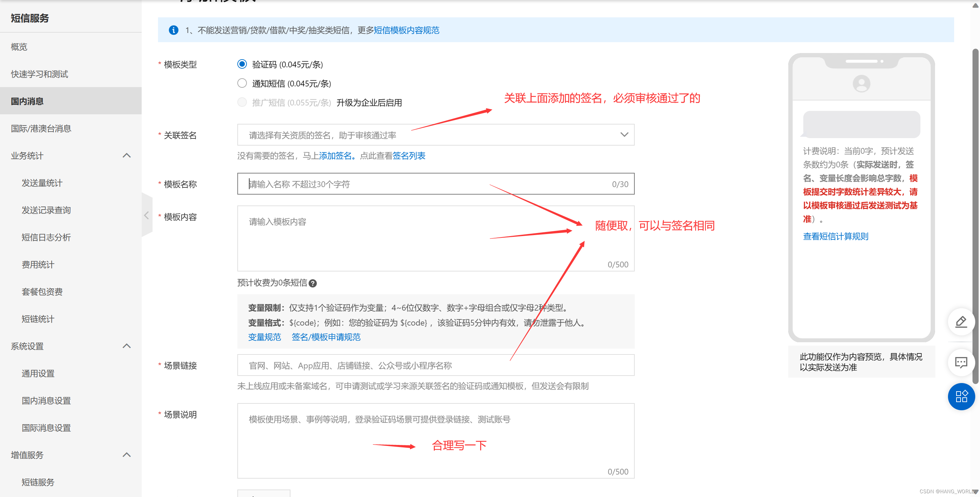Select 国内消息 in the sidebar
The width and height of the screenshot is (980, 497).
pyautogui.click(x=71, y=101)
